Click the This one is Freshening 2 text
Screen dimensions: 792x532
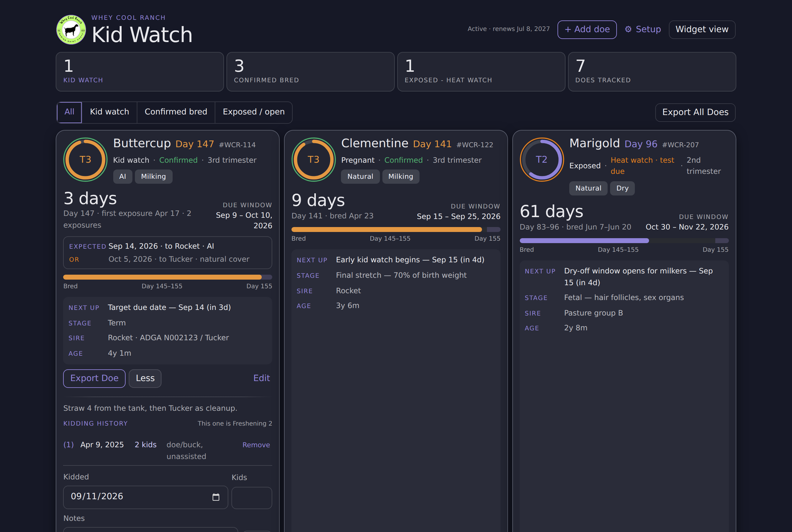[235, 424]
